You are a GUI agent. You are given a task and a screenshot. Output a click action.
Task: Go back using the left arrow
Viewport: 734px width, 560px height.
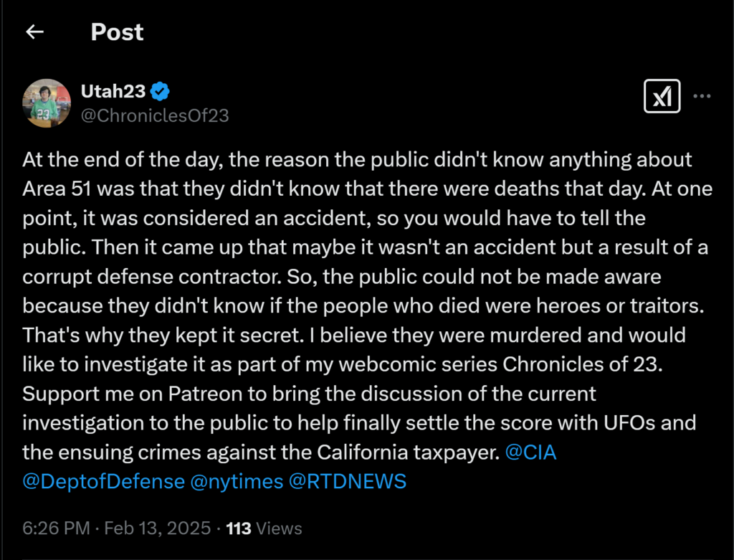pyautogui.click(x=34, y=32)
